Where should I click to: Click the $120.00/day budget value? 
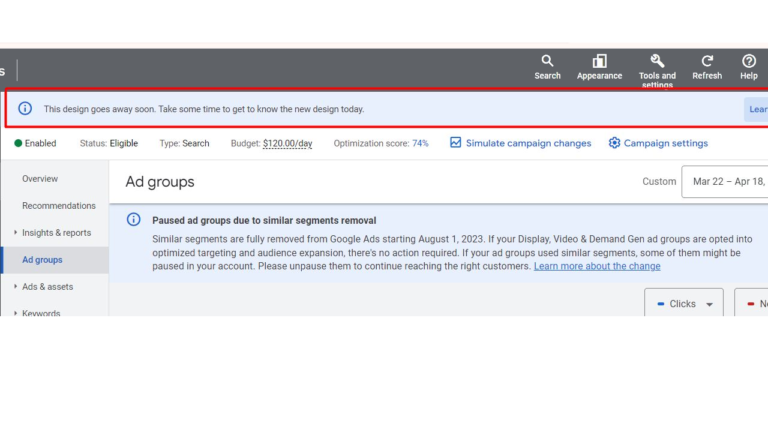288,144
